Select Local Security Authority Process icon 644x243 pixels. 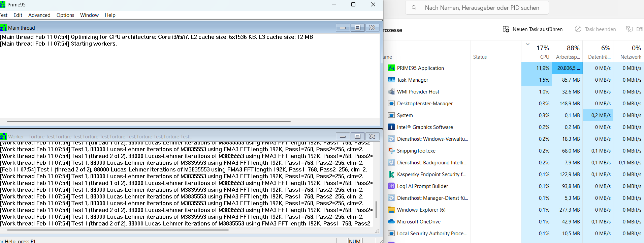[391, 234]
